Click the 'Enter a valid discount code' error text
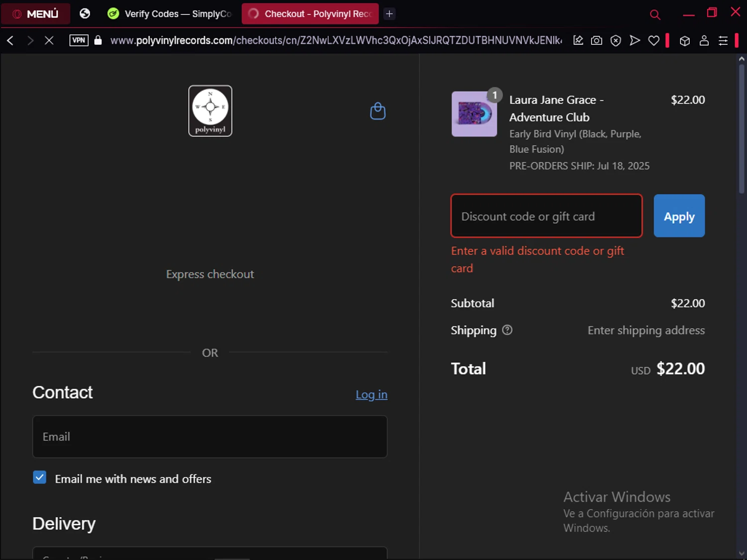The height and width of the screenshot is (560, 747). tap(537, 259)
